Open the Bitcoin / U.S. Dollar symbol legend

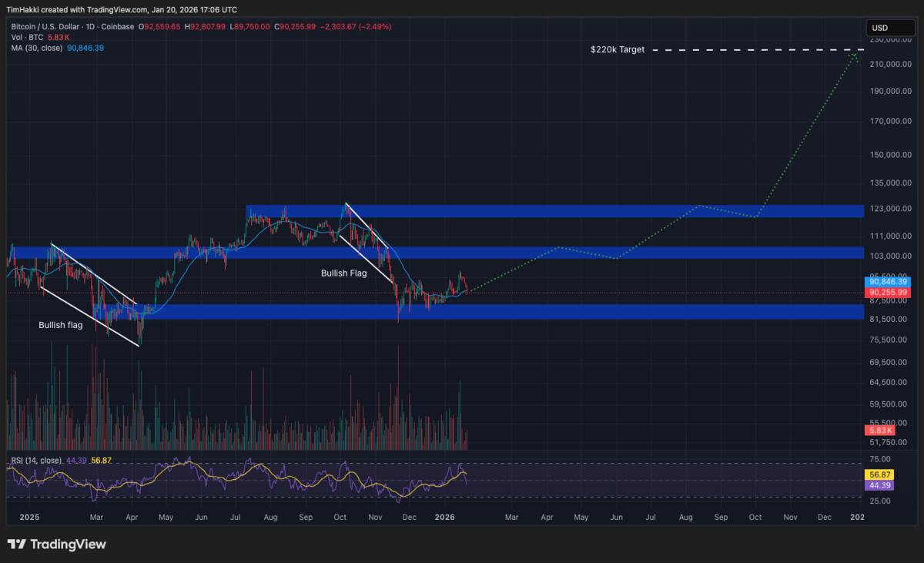click(46, 26)
